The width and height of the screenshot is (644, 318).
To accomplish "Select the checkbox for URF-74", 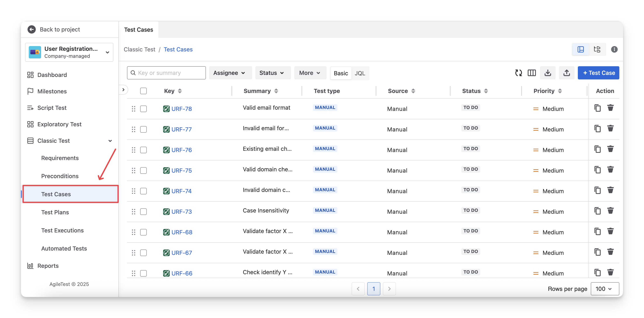I will coord(143,191).
